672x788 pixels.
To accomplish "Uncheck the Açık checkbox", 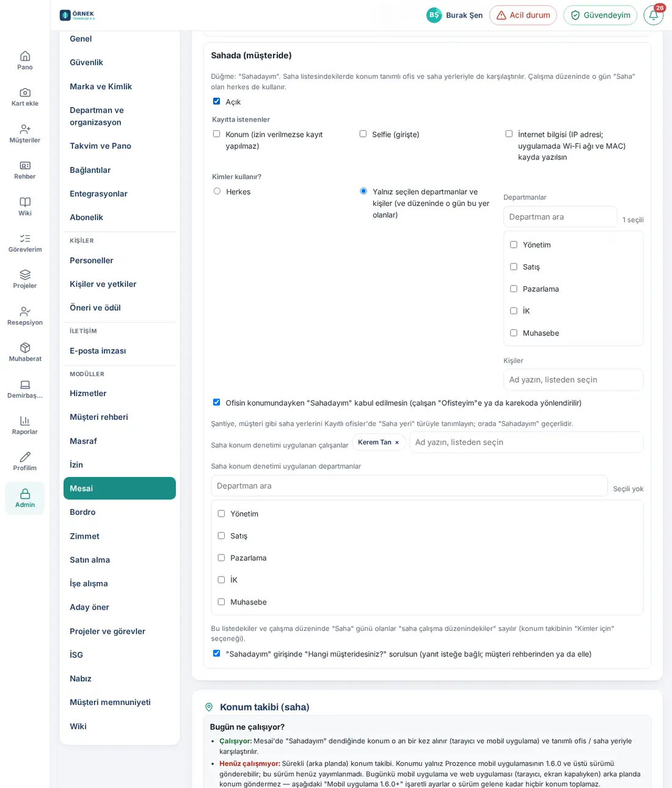I will click(x=216, y=101).
